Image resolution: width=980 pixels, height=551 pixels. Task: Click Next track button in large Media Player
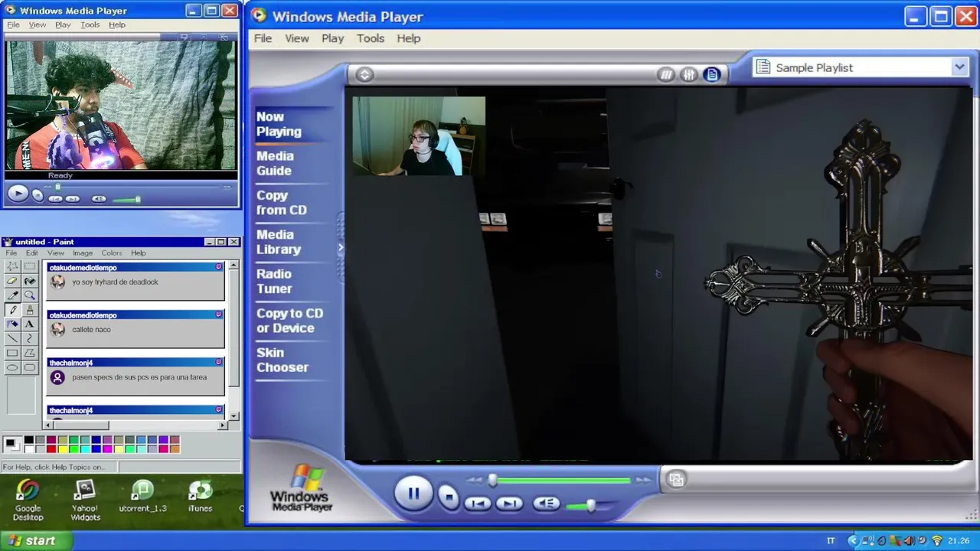(509, 503)
